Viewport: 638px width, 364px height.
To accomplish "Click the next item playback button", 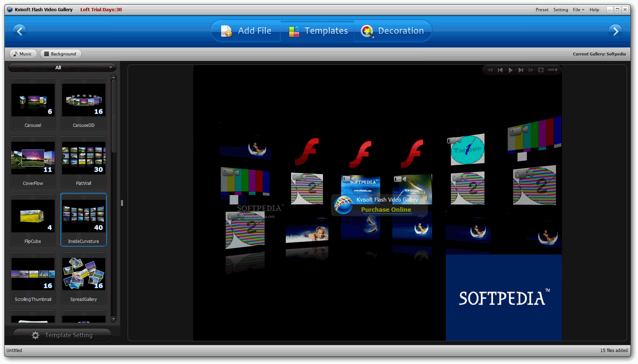I will [521, 70].
